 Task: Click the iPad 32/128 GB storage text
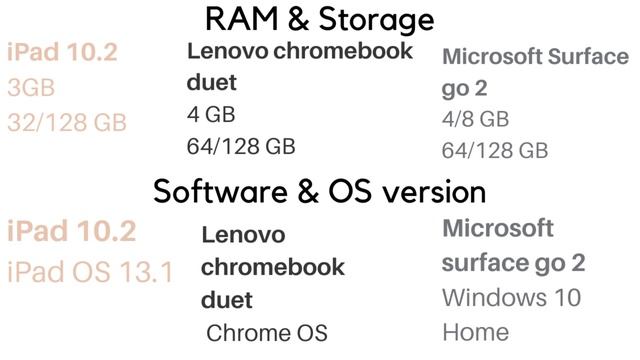coord(67,122)
